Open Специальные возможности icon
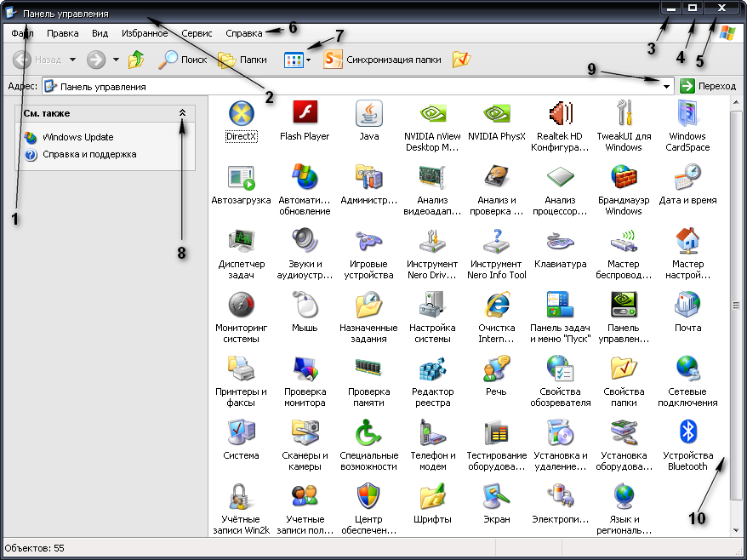Viewport: 747px width, 560px height. click(368, 432)
